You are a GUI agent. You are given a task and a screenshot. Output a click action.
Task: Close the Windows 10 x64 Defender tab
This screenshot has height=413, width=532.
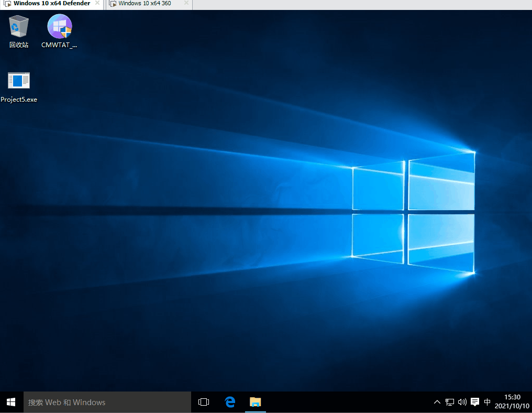(x=97, y=3)
